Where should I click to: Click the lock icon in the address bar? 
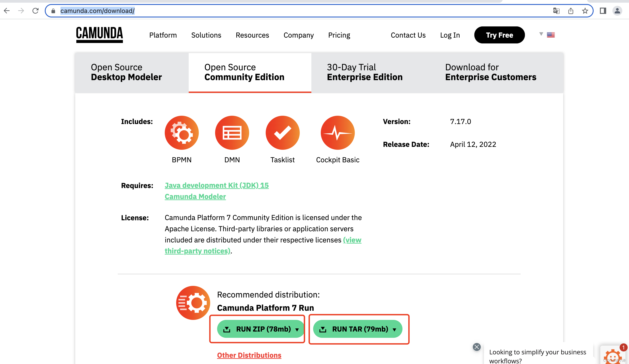[53, 11]
